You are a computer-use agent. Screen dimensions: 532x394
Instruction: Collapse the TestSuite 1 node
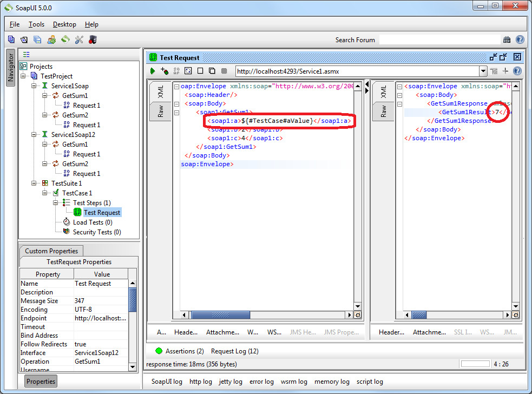(x=34, y=183)
